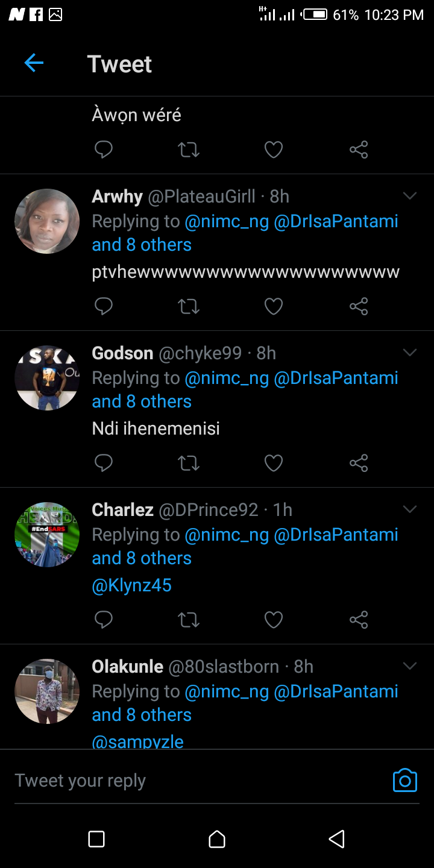The width and height of the screenshot is (434, 868).
Task: Like Charlez's @Klynz45 reply
Action: click(274, 620)
